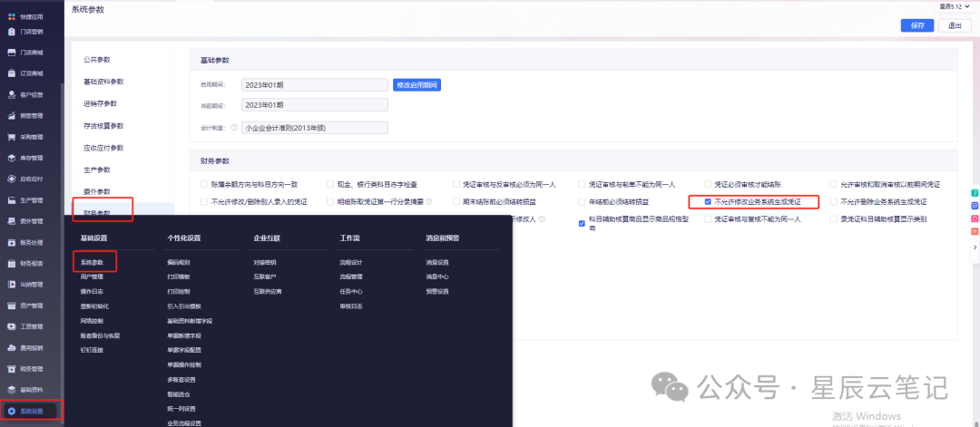980x427 pixels.
Task: Tick 凭证审核与制单不能为同一人 checkbox
Action: [x=582, y=184]
